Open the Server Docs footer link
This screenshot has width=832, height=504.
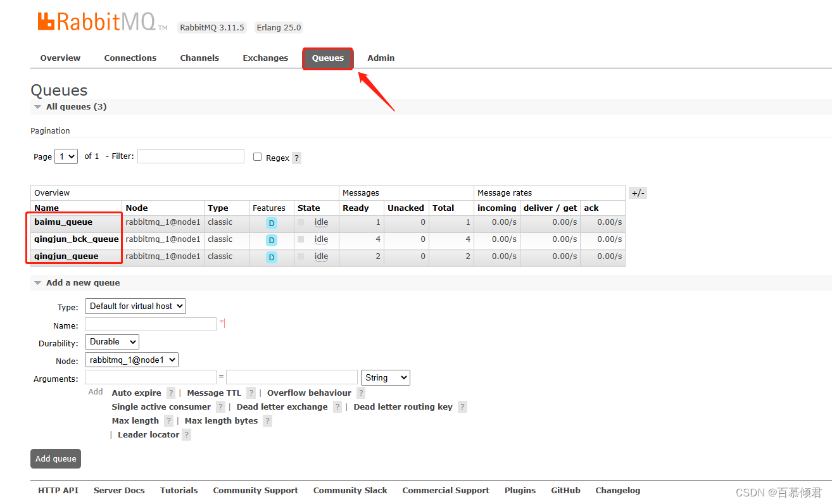pyautogui.click(x=119, y=491)
